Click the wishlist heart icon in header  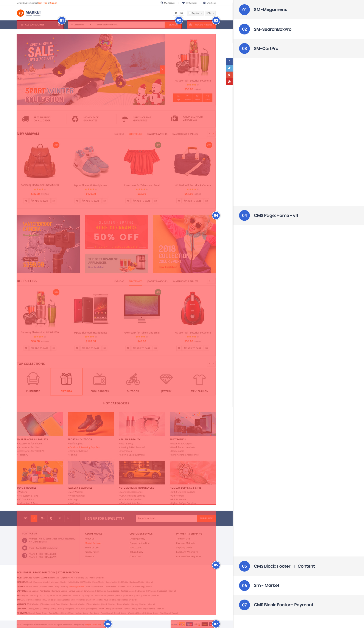coord(176,13)
